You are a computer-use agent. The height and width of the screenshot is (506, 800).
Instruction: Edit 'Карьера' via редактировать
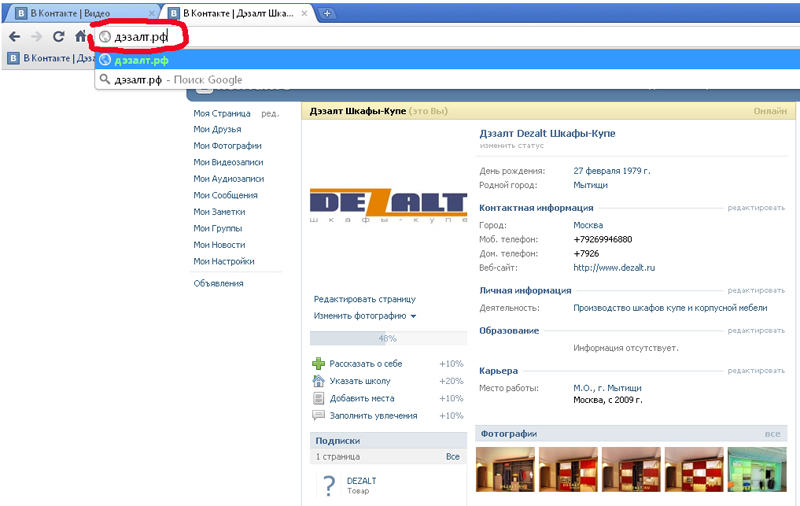click(x=756, y=371)
